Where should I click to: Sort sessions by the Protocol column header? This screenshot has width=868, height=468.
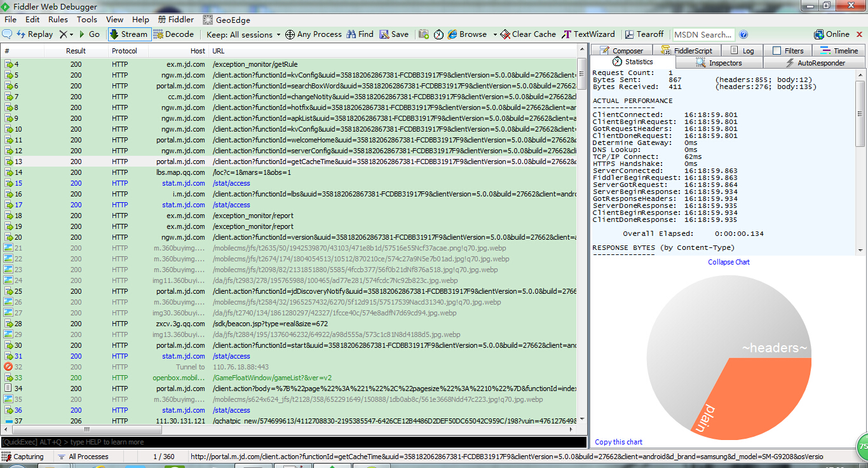click(x=128, y=51)
